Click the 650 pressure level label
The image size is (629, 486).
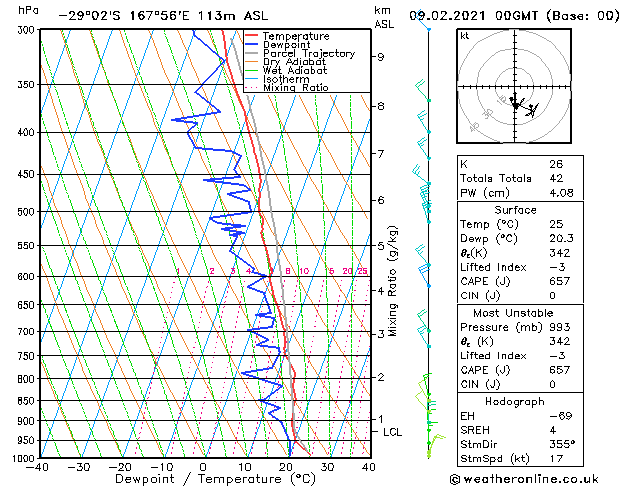pos(28,305)
